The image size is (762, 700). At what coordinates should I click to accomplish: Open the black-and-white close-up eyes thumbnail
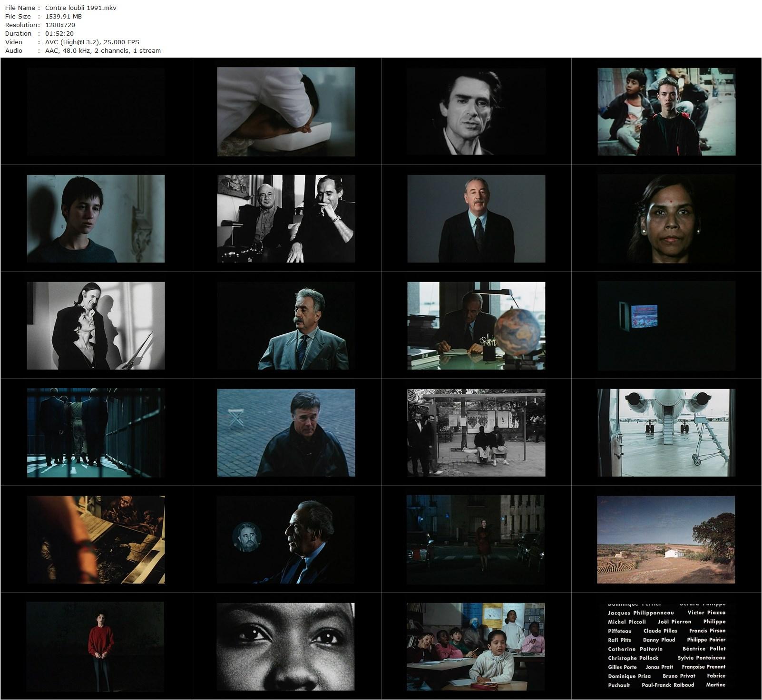click(286, 647)
